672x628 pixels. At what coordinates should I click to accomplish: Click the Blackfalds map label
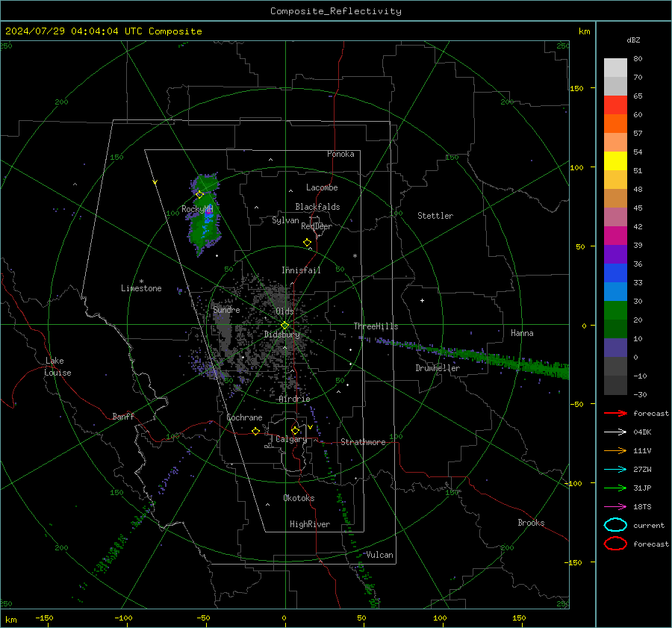pyautogui.click(x=317, y=207)
